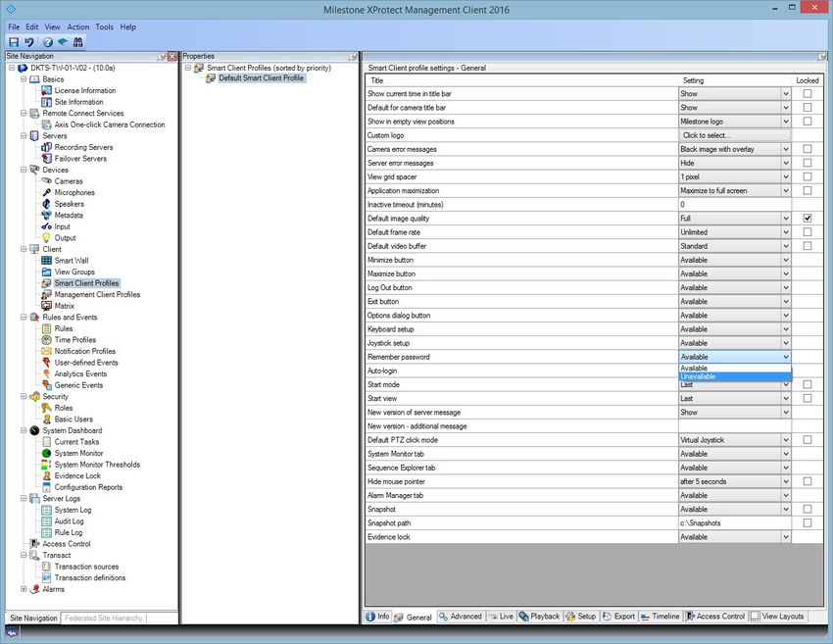Collapse the Rules and Events node

24,318
